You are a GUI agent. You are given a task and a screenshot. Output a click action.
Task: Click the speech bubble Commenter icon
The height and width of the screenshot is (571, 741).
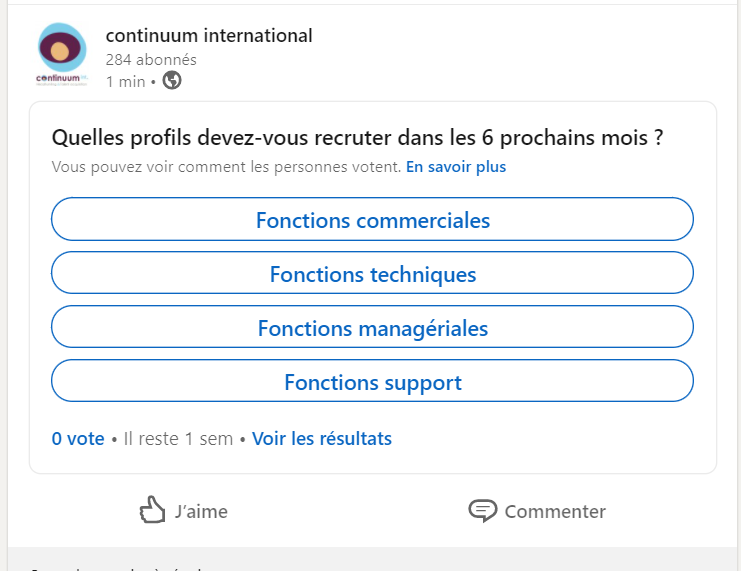[x=482, y=510]
